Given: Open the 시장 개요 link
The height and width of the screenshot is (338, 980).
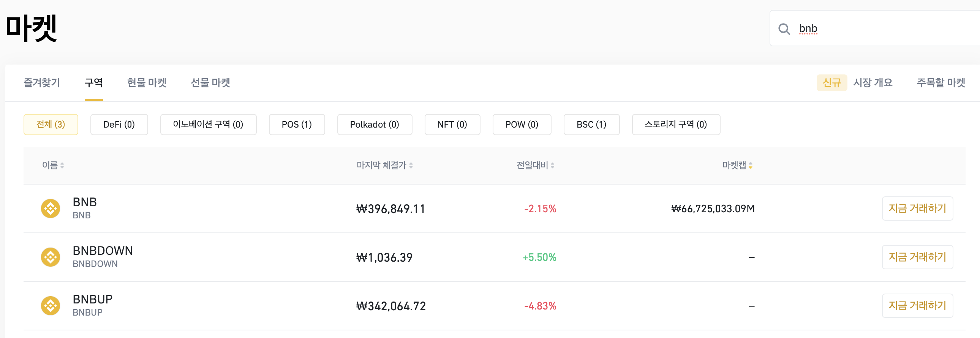Looking at the screenshot, I should pyautogui.click(x=873, y=82).
